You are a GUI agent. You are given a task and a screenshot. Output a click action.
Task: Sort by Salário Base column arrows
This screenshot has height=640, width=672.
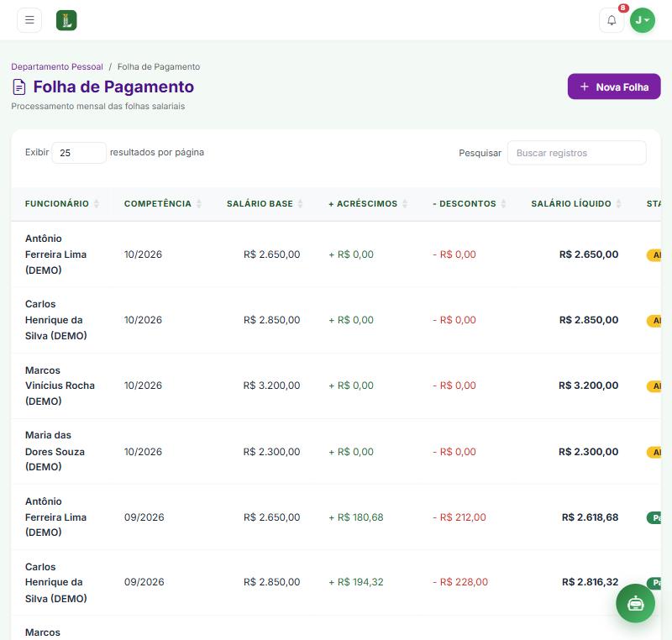click(x=301, y=203)
